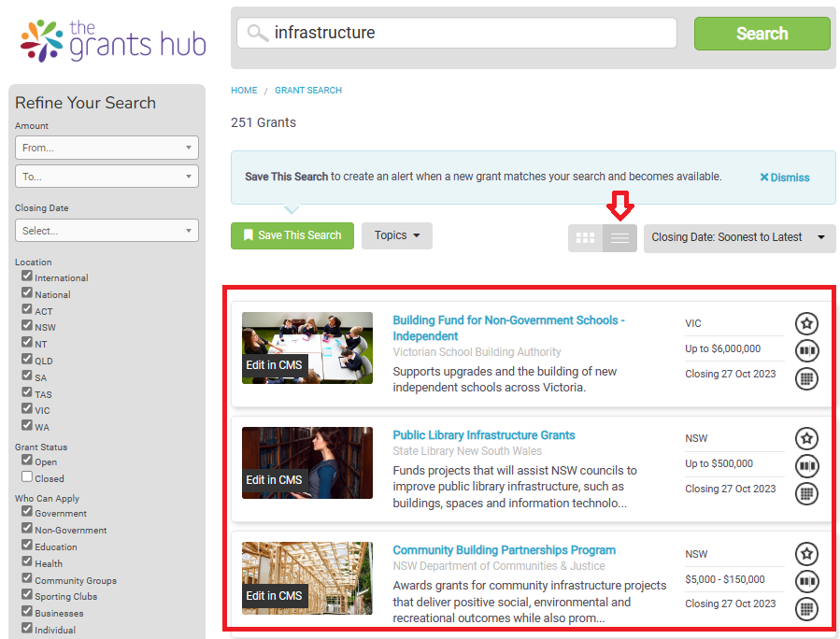Open the Topics menu
Image resolution: width=840 pixels, height=639 pixels.
coord(397,235)
